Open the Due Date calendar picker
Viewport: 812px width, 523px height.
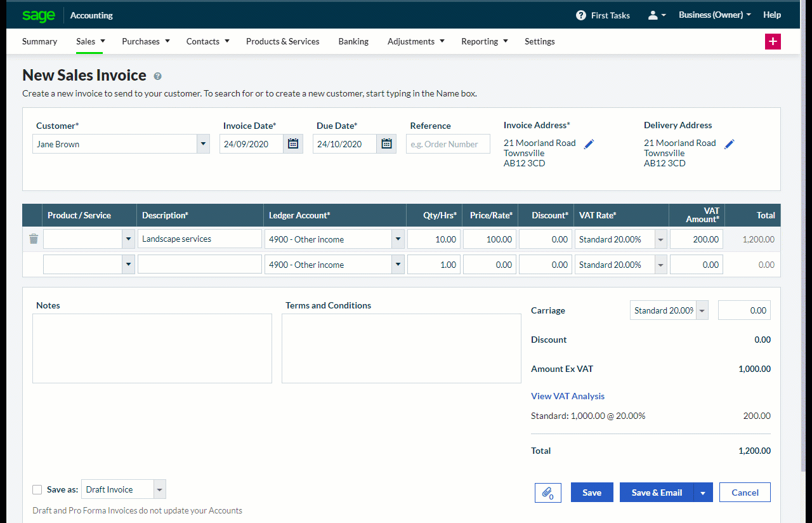click(386, 144)
